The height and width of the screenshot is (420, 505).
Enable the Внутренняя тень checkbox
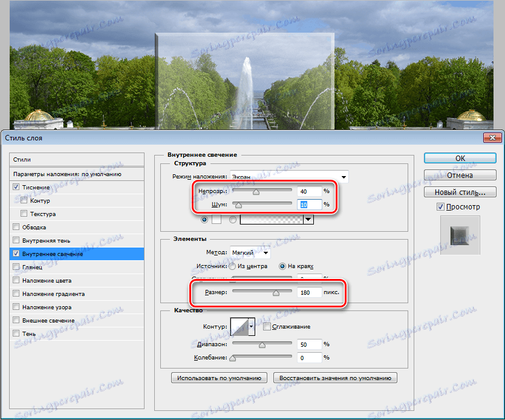click(16, 240)
